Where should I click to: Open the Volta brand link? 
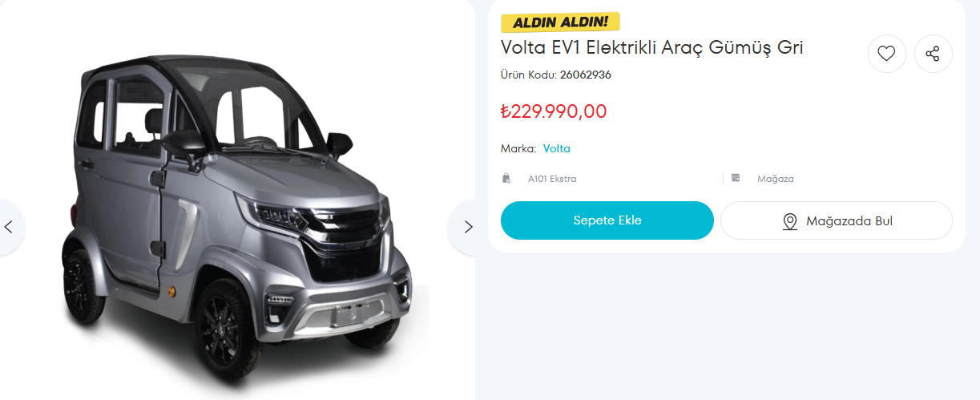(x=557, y=148)
